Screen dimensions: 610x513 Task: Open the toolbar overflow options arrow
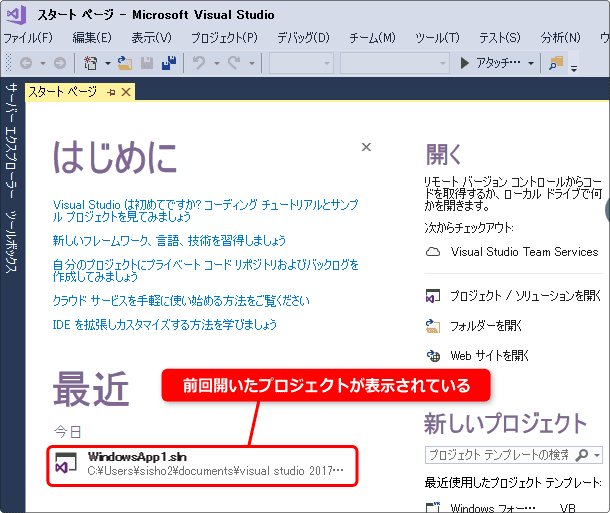(574, 68)
